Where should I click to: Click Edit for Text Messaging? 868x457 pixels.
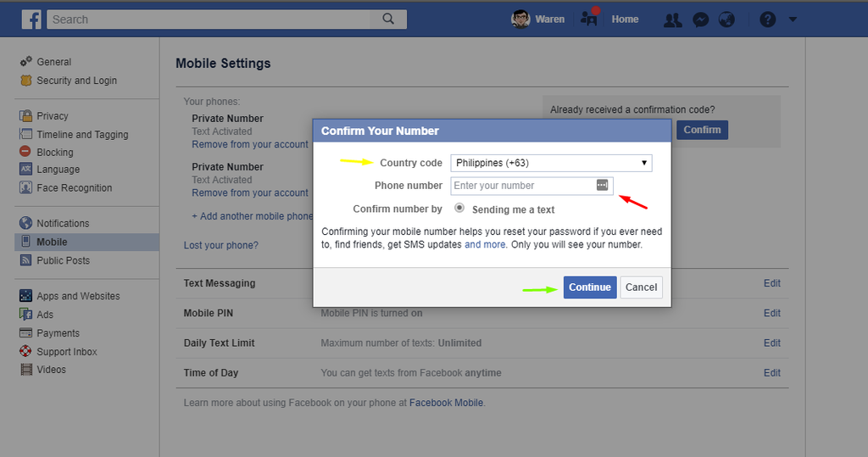(772, 283)
